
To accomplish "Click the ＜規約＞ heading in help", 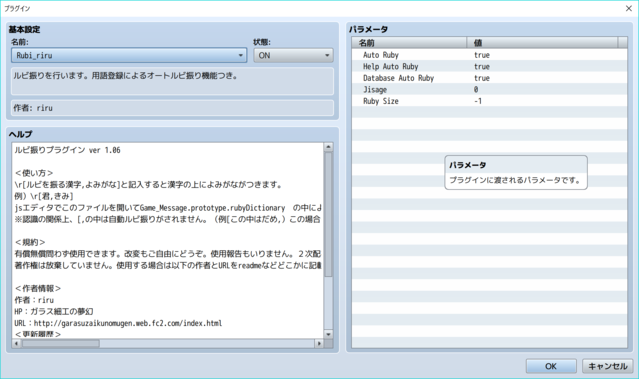I will point(30,242).
